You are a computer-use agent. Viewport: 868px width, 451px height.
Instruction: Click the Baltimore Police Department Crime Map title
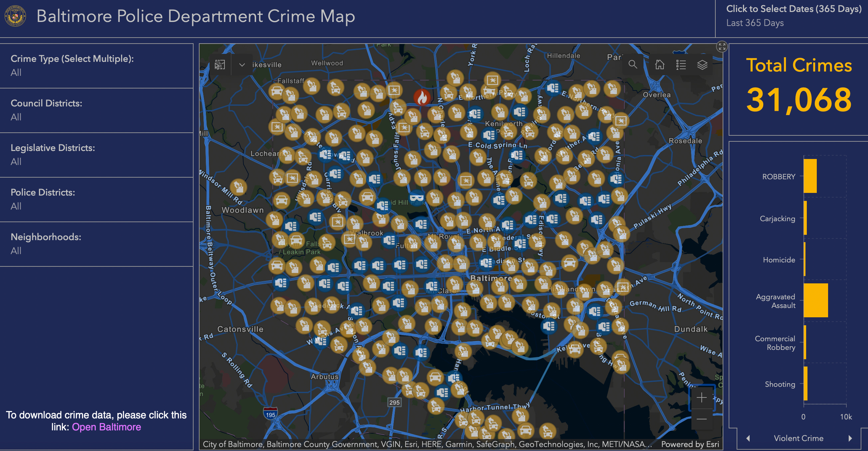196,16
